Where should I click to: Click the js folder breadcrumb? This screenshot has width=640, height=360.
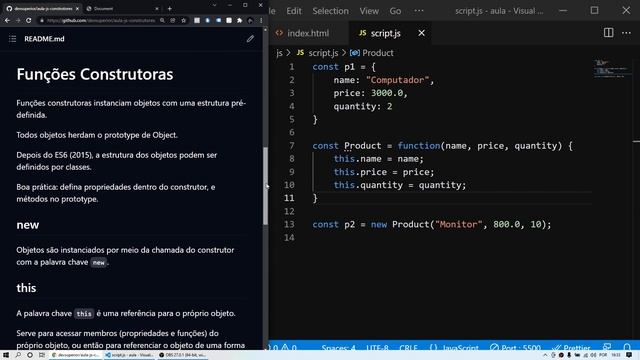[x=279, y=53]
